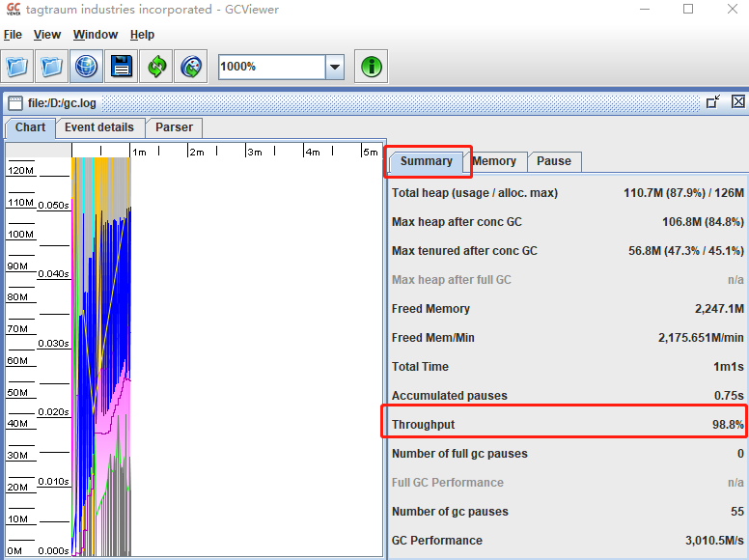Open the Help menu
This screenshot has height=560, width=749.
coord(142,35)
